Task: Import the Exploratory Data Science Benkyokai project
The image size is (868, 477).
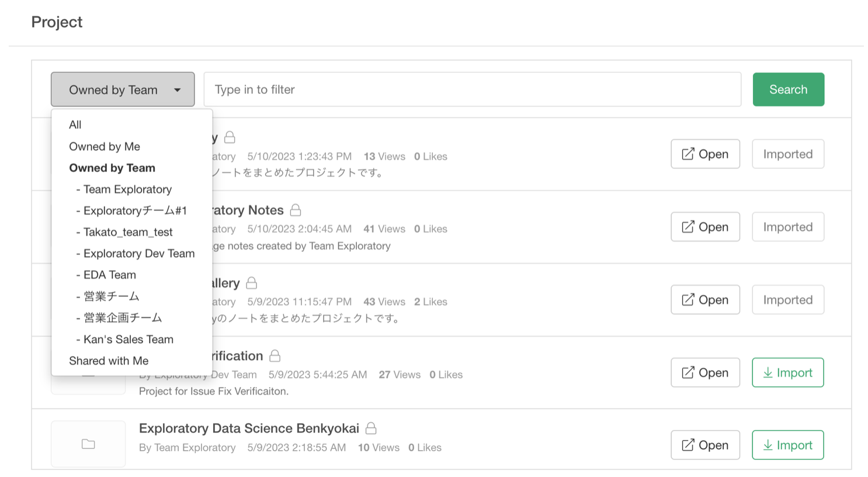Action: pyautogui.click(x=787, y=445)
